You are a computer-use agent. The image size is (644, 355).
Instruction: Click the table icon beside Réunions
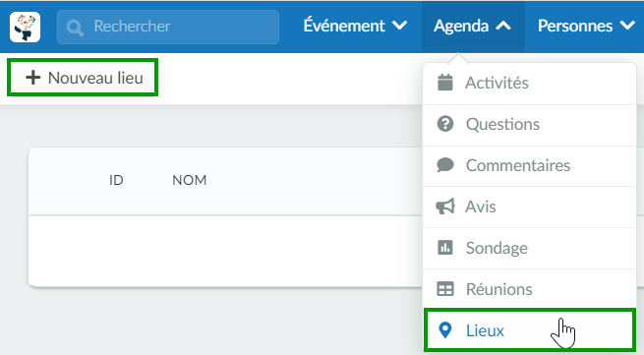point(445,289)
